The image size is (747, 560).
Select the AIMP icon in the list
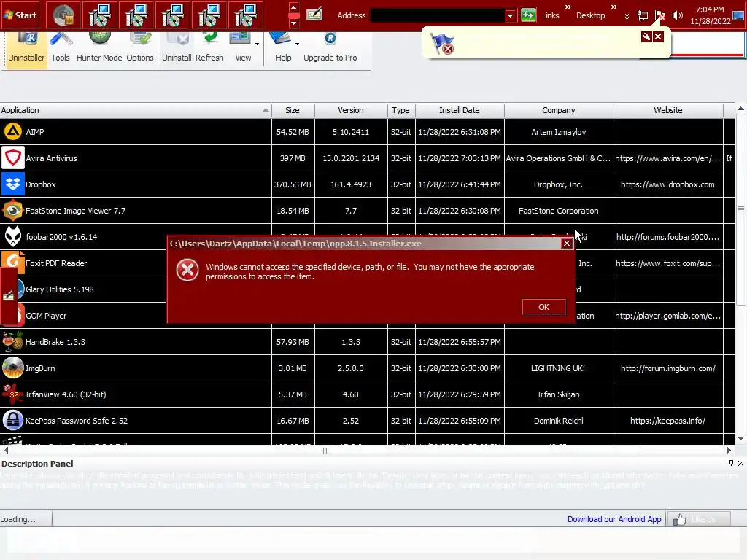(x=13, y=131)
